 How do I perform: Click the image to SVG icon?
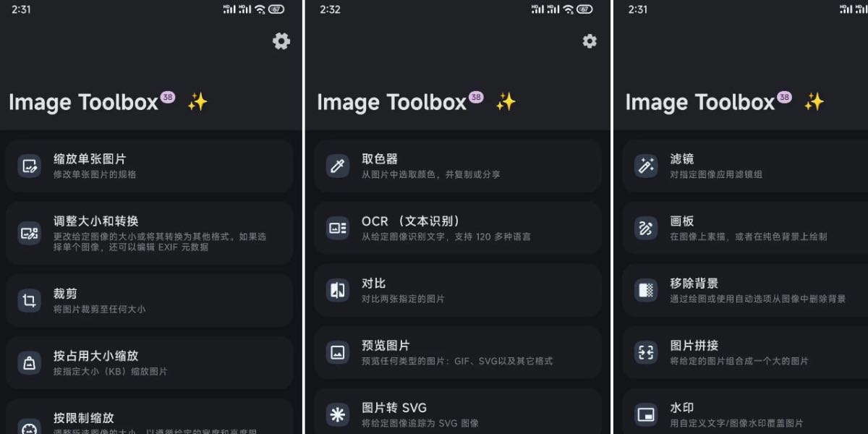(338, 414)
